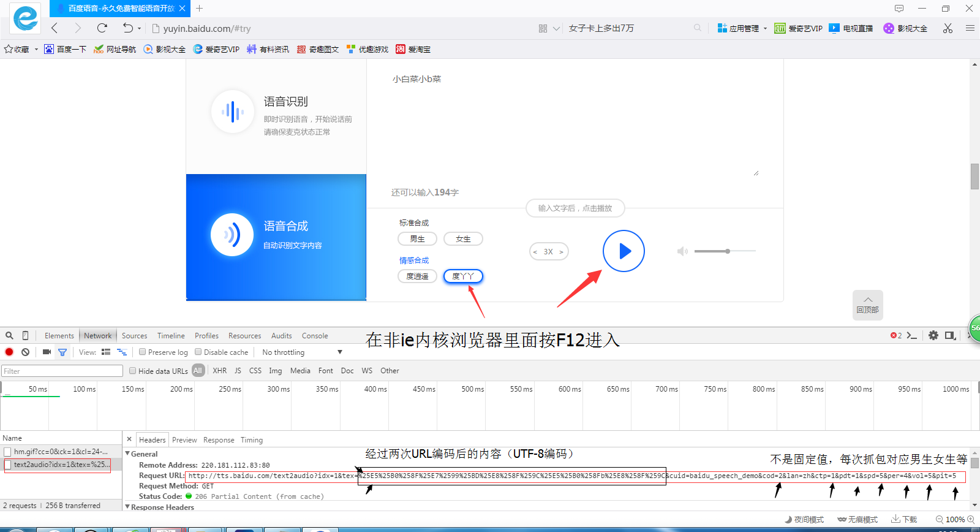
Task: Select the 男生 voice option
Action: [x=417, y=239]
